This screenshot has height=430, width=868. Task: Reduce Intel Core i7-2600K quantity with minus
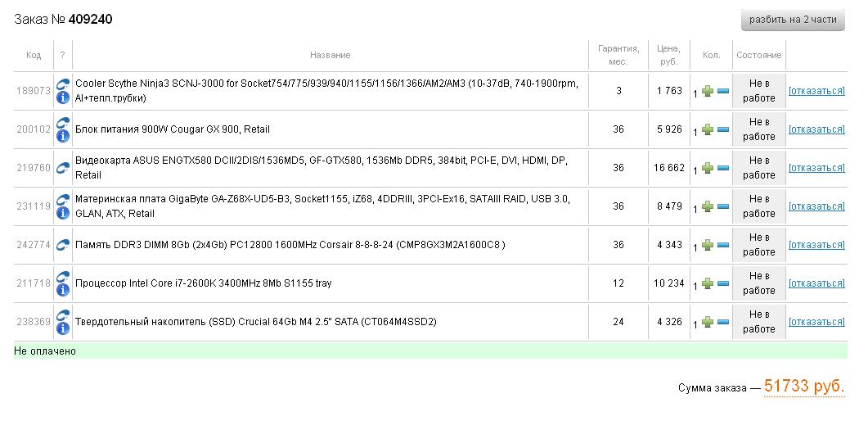tap(723, 283)
